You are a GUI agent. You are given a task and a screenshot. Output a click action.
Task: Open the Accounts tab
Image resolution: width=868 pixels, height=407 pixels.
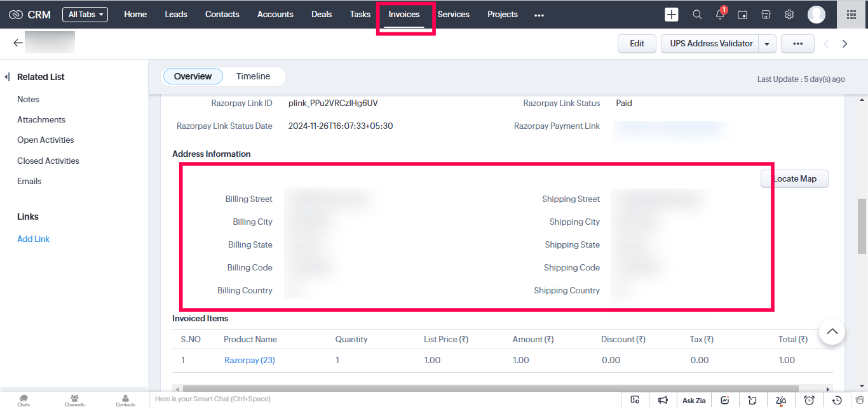pos(275,15)
